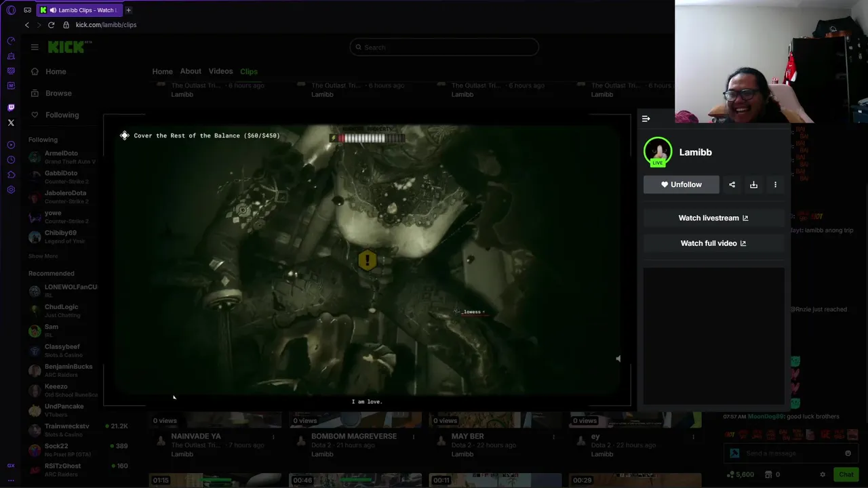Open yowe channel in sidebar

[62, 217]
